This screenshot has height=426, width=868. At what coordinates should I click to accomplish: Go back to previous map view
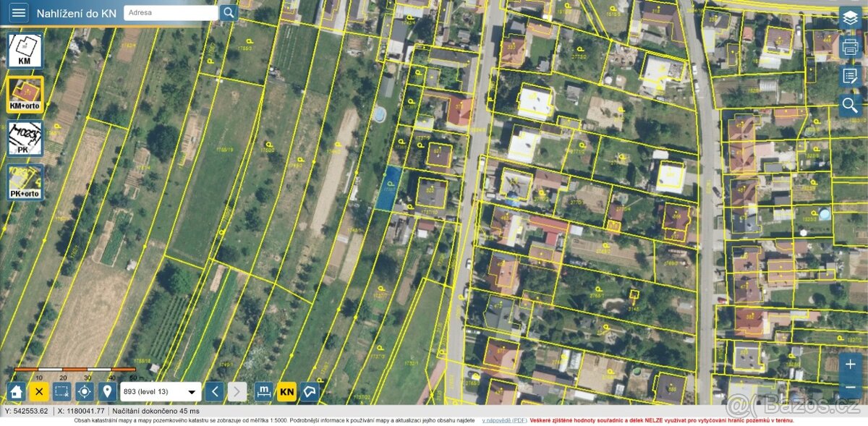coord(214,392)
